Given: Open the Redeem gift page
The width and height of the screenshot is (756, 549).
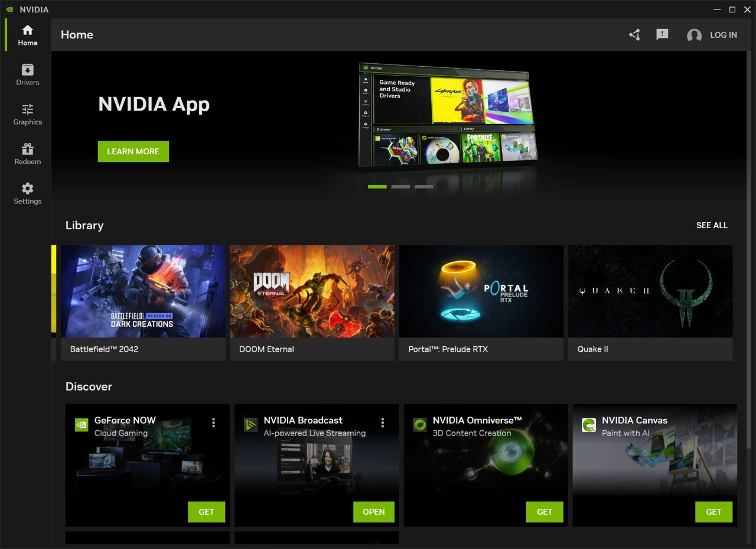Looking at the screenshot, I should [27, 154].
